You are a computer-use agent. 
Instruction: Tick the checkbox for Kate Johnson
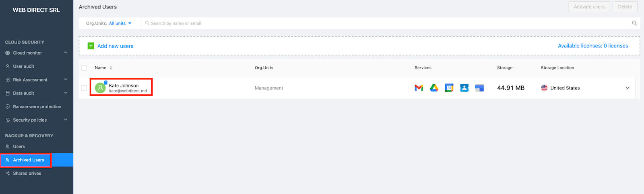coord(84,88)
